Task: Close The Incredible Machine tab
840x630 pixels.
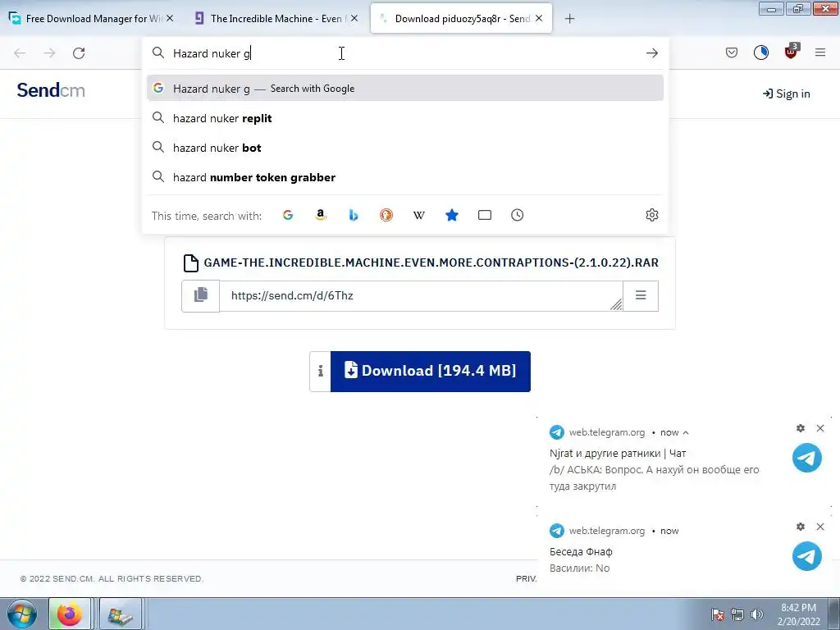Action: click(x=354, y=18)
